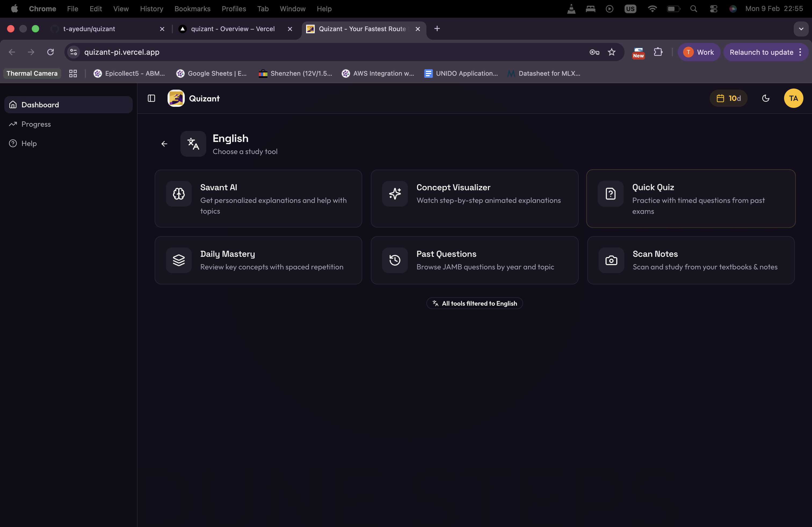Go back using the arrow beside English

(x=164, y=144)
